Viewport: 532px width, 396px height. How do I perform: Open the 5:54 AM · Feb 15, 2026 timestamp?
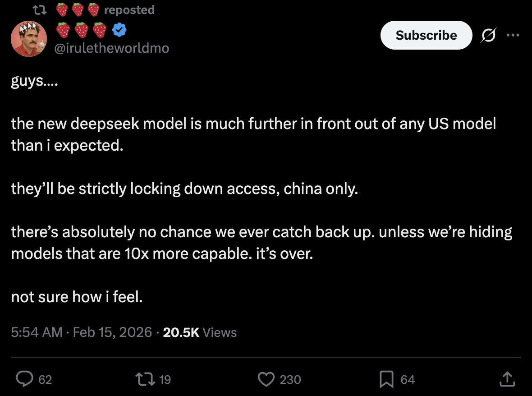(81, 332)
